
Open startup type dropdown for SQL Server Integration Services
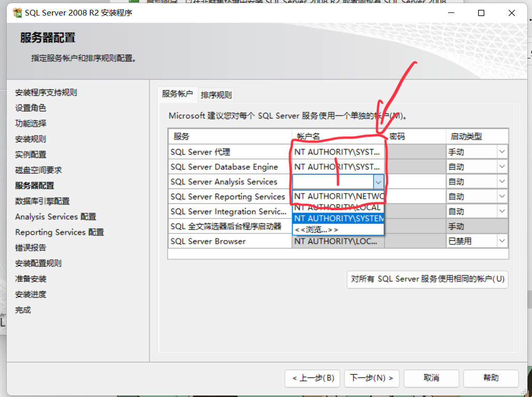point(502,212)
